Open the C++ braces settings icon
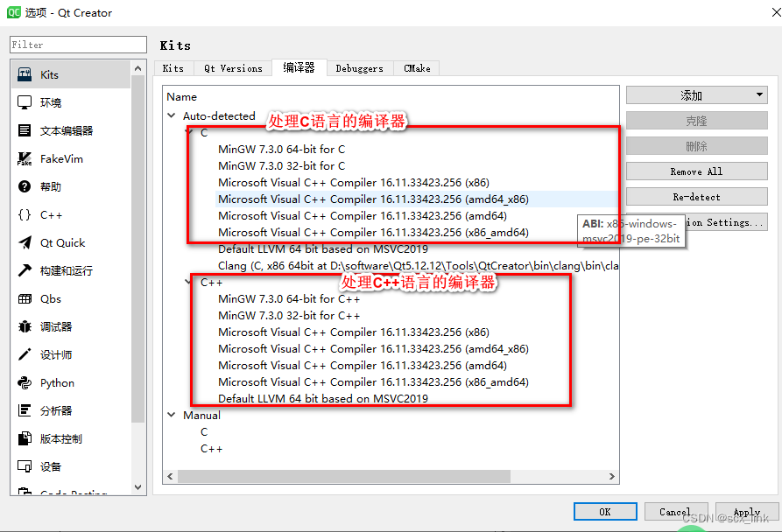 pos(25,214)
